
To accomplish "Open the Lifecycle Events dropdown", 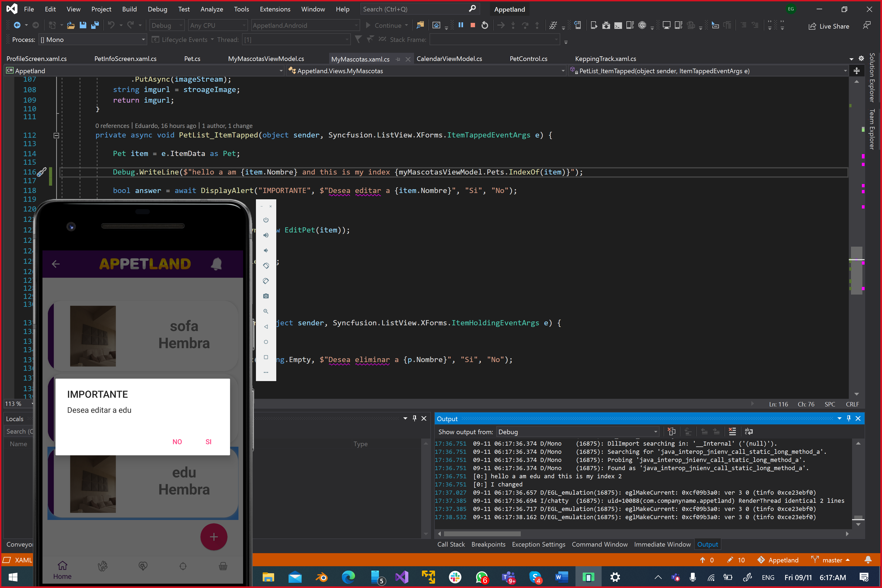I will (x=183, y=40).
